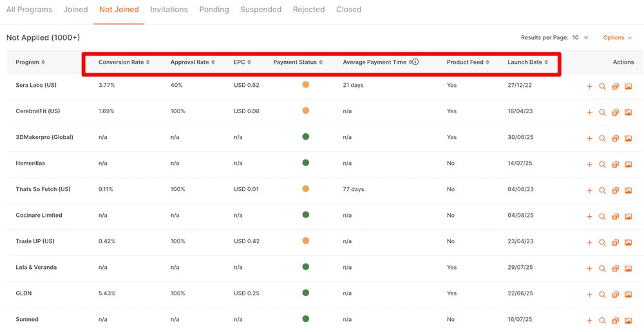Expand the Options dropdown menu
The image size is (644, 332).
[x=617, y=38]
